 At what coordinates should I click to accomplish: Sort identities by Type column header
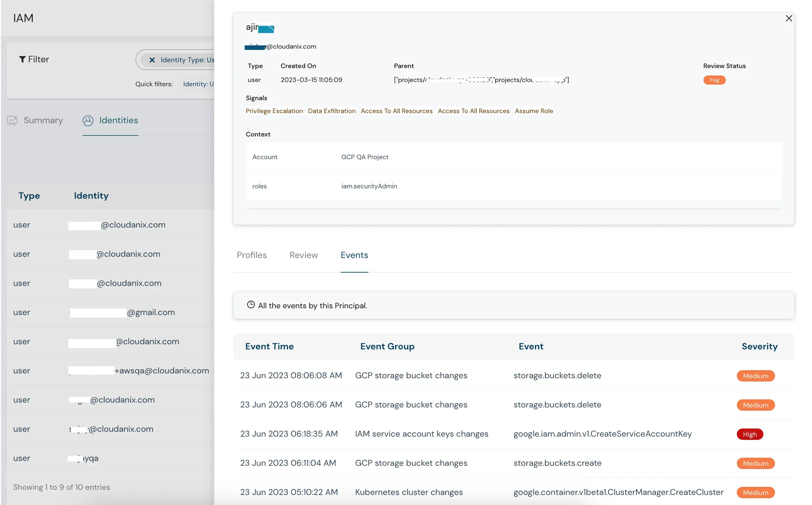(x=29, y=196)
